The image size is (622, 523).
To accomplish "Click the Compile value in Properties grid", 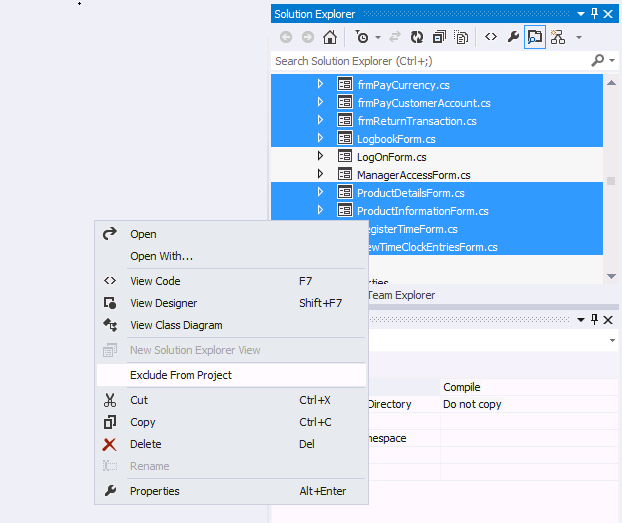I will [x=462, y=387].
